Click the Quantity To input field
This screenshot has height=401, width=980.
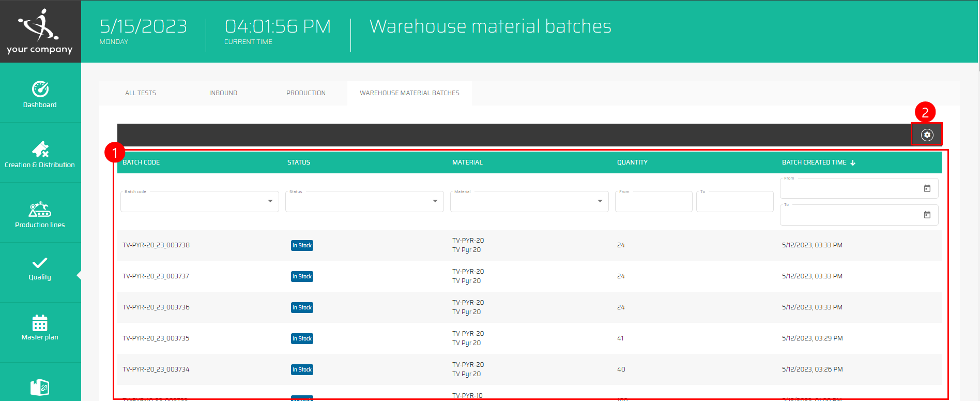click(x=734, y=202)
